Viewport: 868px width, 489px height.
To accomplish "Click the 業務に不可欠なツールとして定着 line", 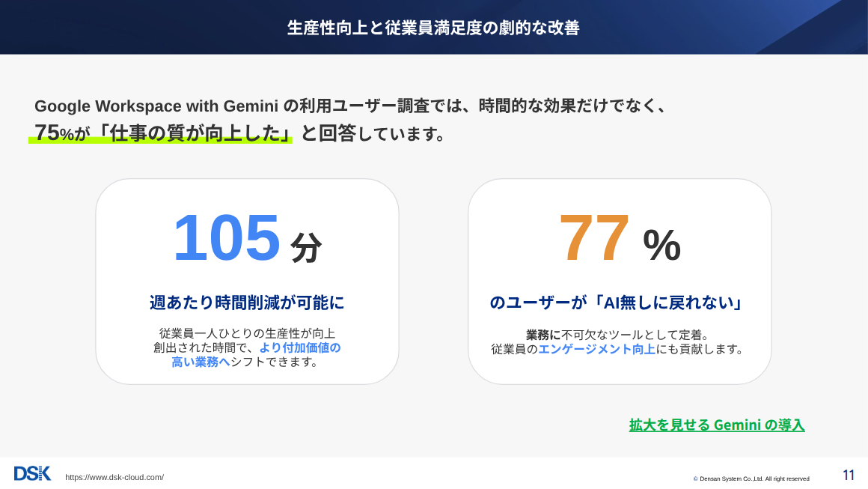I will [617, 335].
